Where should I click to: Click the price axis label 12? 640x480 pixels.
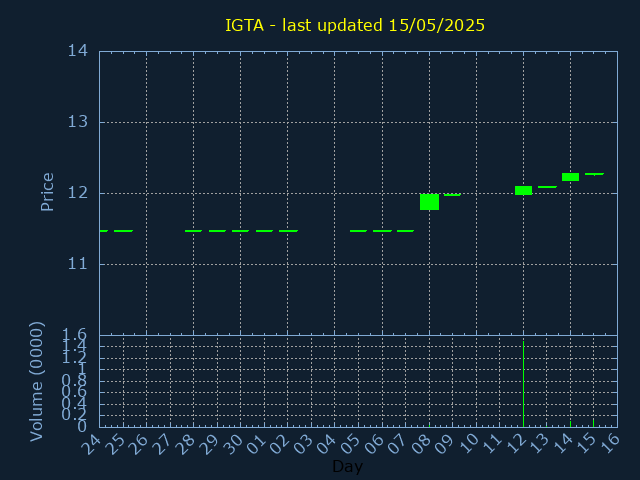coord(78,193)
